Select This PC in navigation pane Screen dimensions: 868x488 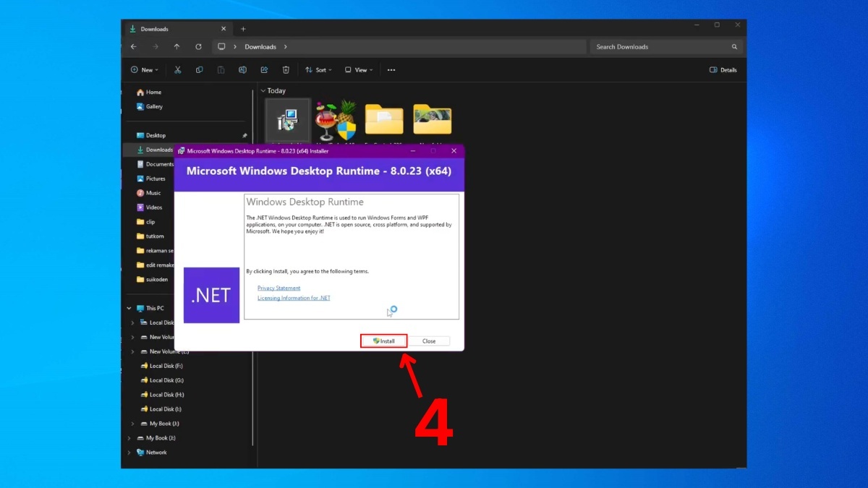(x=150, y=308)
